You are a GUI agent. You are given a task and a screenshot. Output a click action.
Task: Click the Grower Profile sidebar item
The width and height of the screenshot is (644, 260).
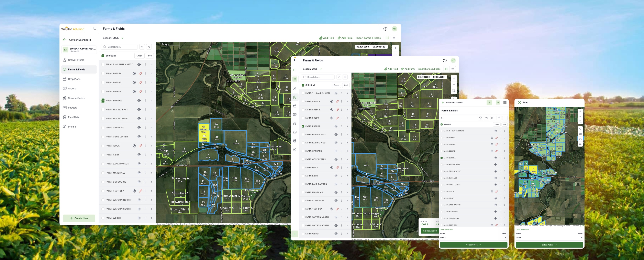click(76, 60)
